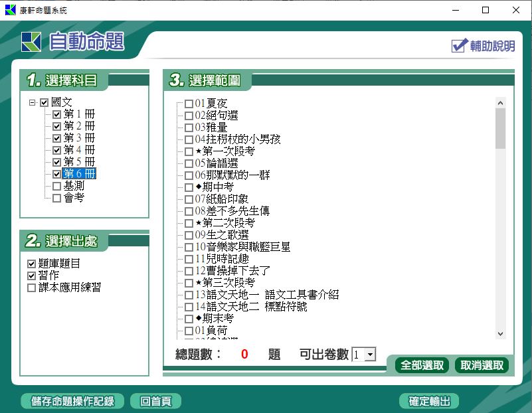Check the 01夏夜 lesson box
This screenshot has height=413, width=532.
(x=189, y=104)
